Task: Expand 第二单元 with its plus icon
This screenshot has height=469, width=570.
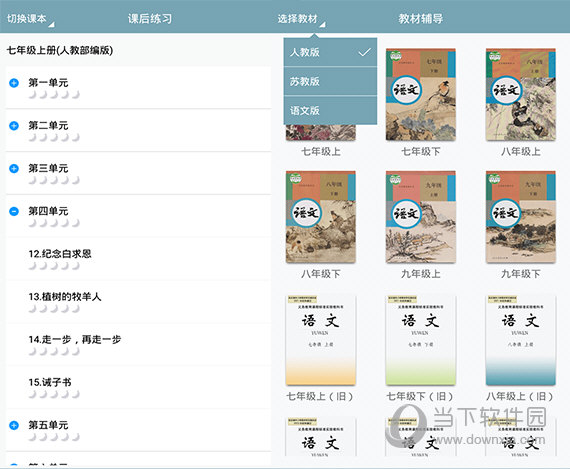Action: pos(14,126)
